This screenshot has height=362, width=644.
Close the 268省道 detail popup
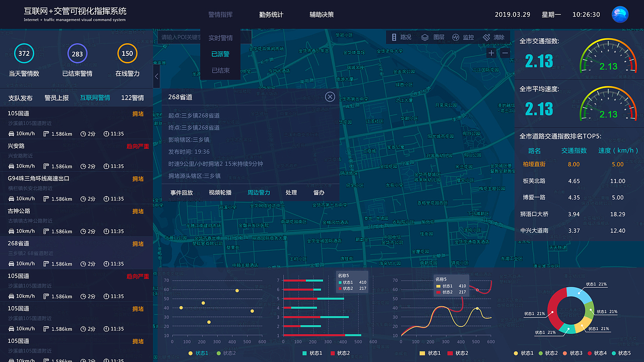coord(330,97)
